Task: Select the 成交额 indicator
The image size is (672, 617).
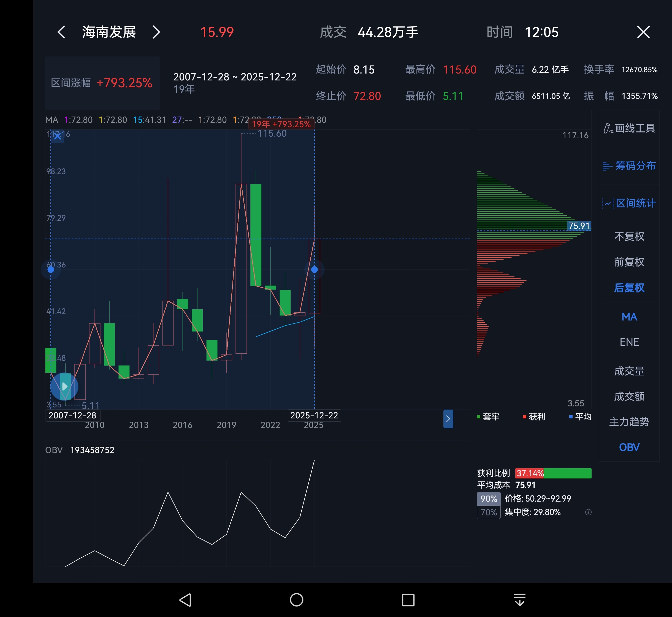Action: [x=629, y=397]
